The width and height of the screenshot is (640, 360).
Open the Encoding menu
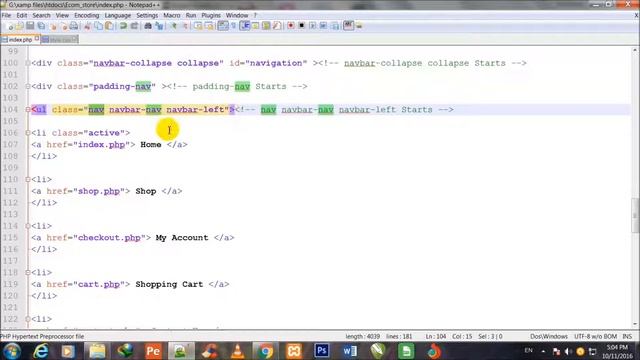click(x=87, y=16)
